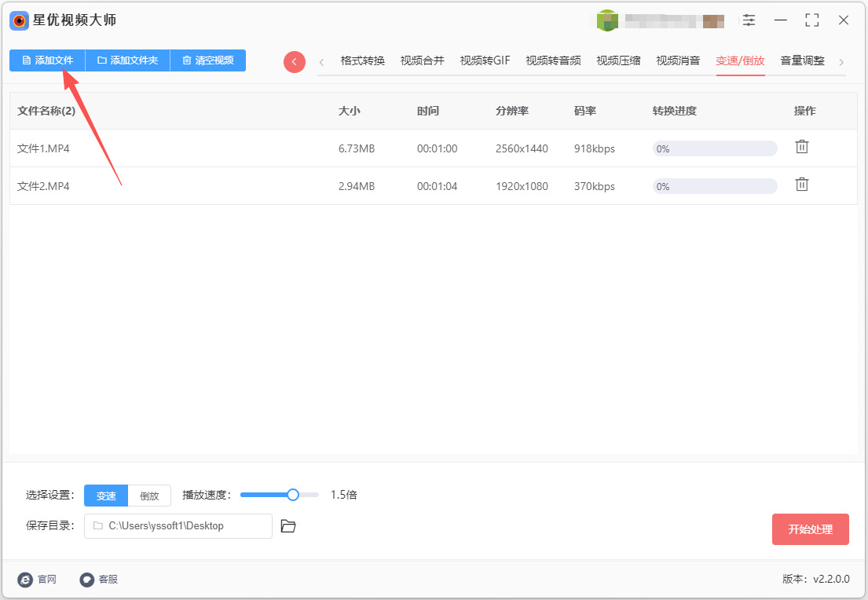The image size is (868, 600).
Task: Minimize the window
Action: click(x=781, y=20)
